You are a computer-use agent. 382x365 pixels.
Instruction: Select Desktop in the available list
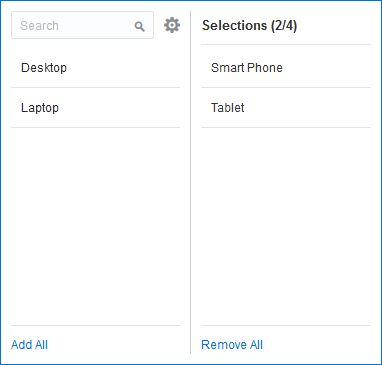(x=95, y=68)
